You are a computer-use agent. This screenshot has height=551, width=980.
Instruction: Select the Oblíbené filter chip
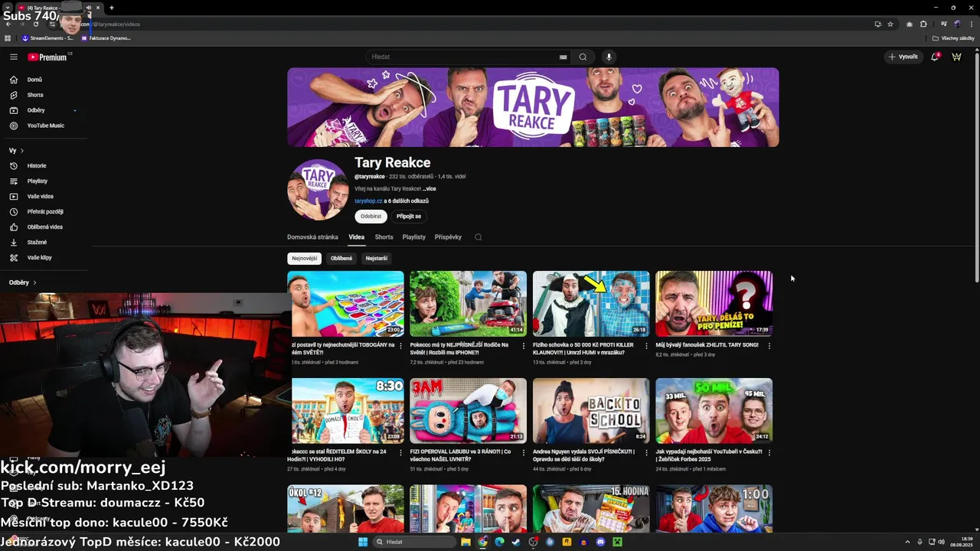point(341,259)
